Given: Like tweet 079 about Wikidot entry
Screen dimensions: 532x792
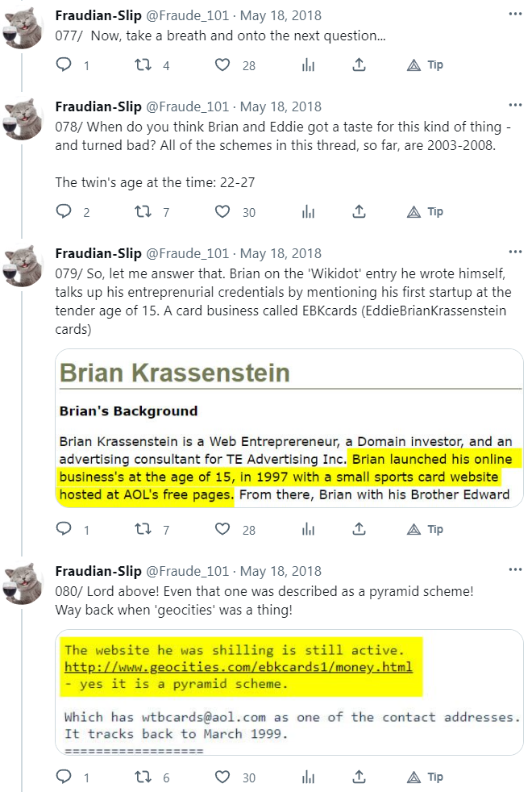Looking at the screenshot, I should click(223, 530).
